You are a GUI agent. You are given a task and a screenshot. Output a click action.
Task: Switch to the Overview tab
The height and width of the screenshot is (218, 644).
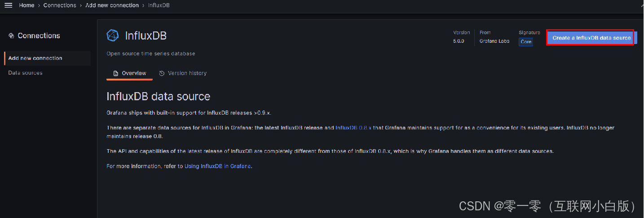[x=129, y=73]
